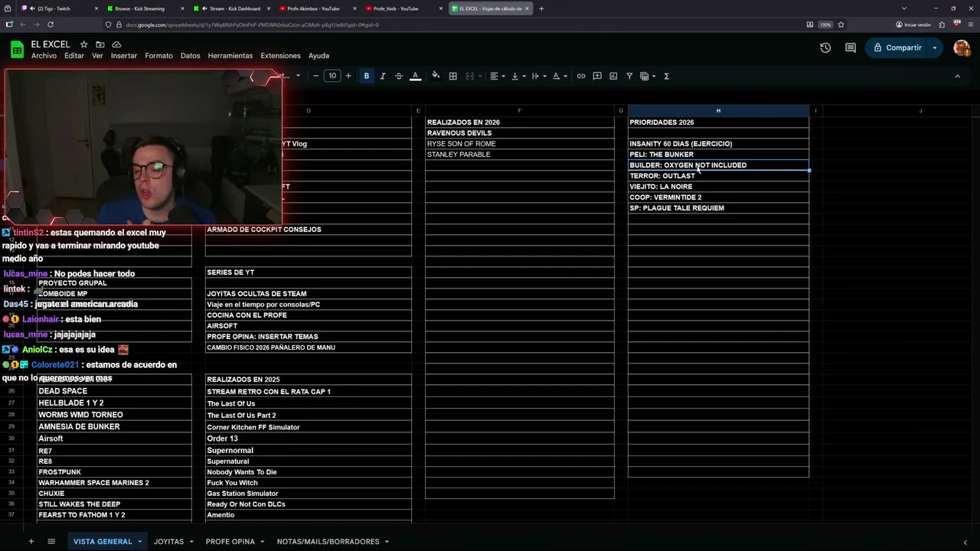
Task: Click the cloud document status icon
Action: (116, 44)
